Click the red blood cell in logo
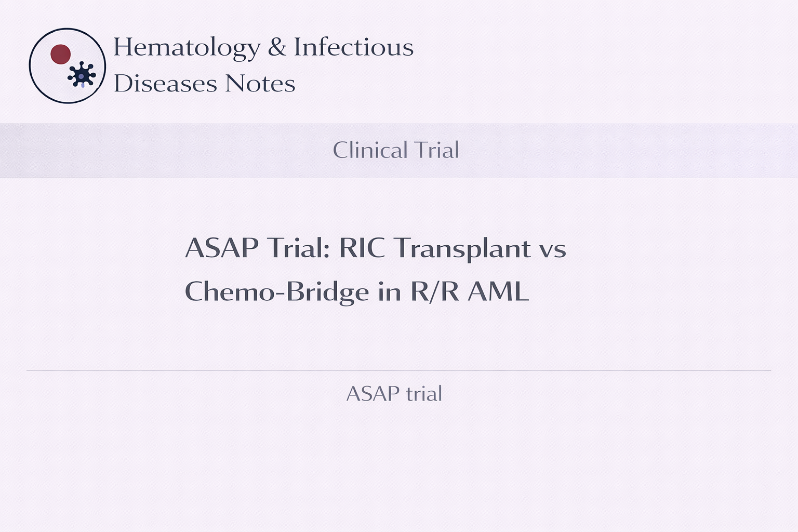 (x=61, y=55)
